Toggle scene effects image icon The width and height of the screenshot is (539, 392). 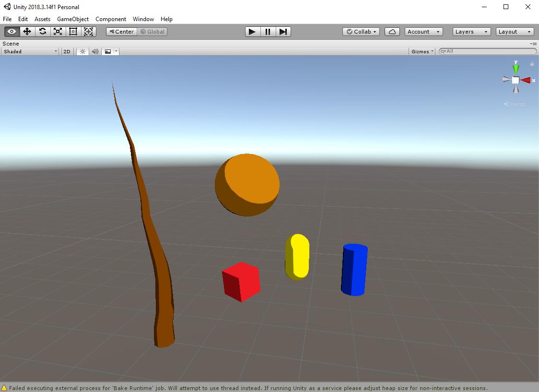click(x=108, y=52)
